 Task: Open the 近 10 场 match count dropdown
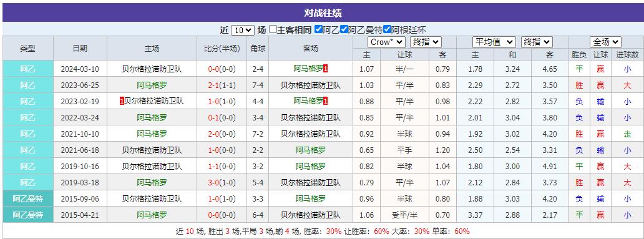coord(243,30)
